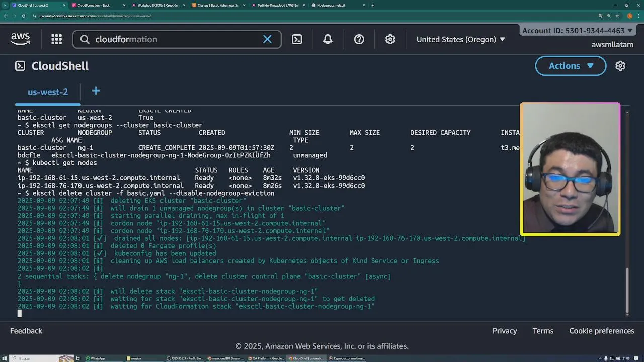This screenshot has width=644, height=362.
Task: Open browser three-dot menu
Action: click(x=638, y=16)
